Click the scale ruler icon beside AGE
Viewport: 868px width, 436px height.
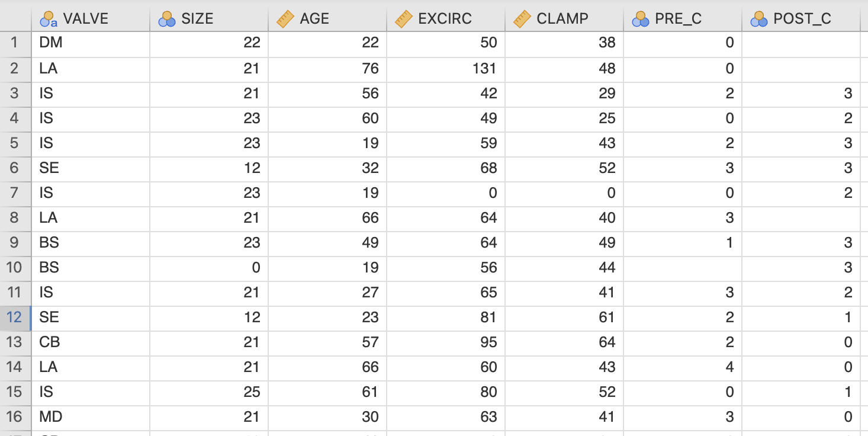coord(285,19)
